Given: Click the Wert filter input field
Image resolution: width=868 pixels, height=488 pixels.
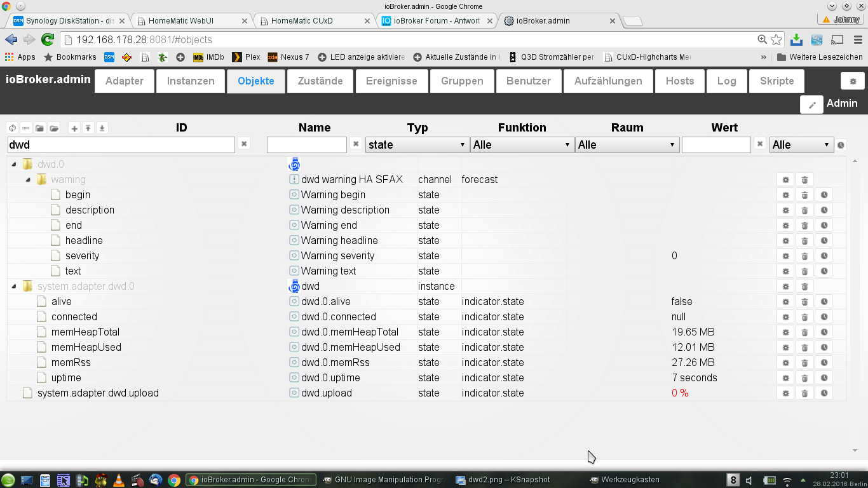Looking at the screenshot, I should pos(716,145).
